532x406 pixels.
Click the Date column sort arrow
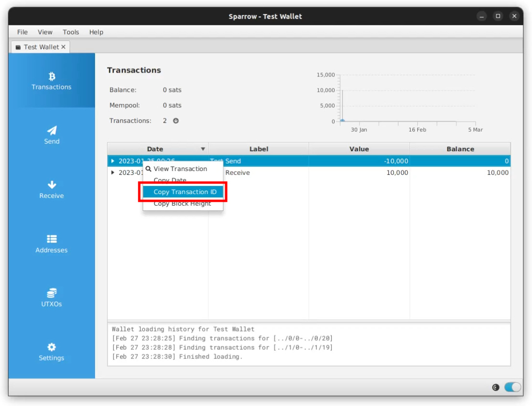tap(203, 149)
